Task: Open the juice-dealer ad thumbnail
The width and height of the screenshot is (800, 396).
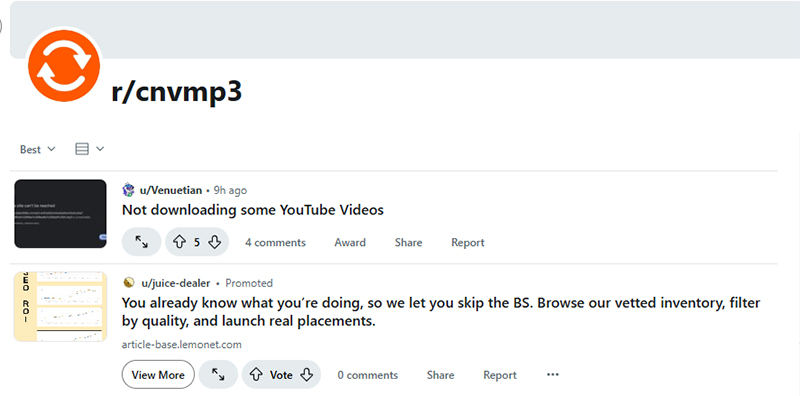Action: pyautogui.click(x=60, y=307)
